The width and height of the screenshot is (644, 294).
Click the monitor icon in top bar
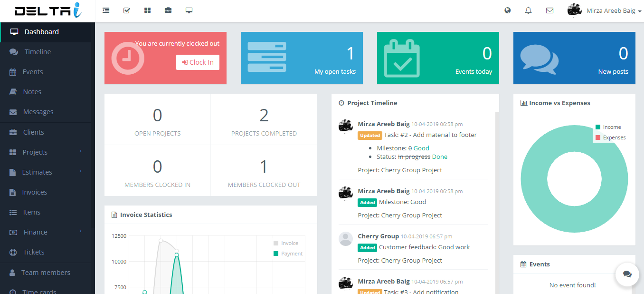[189, 10]
